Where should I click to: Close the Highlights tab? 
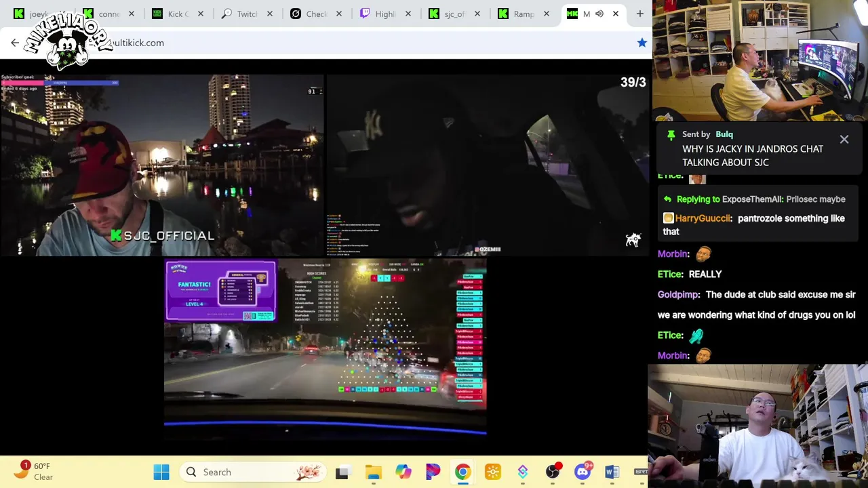point(408,14)
